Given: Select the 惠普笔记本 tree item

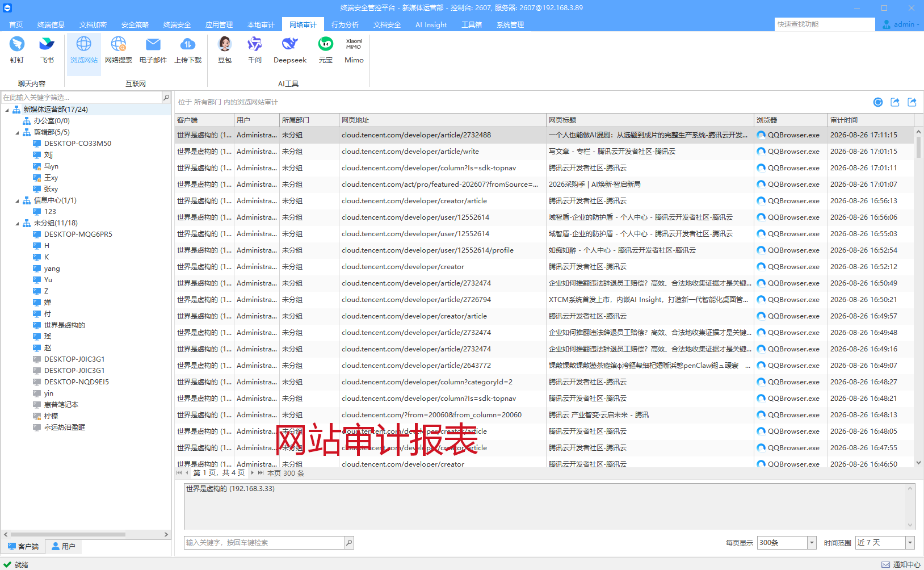Looking at the screenshot, I should pos(61,405).
